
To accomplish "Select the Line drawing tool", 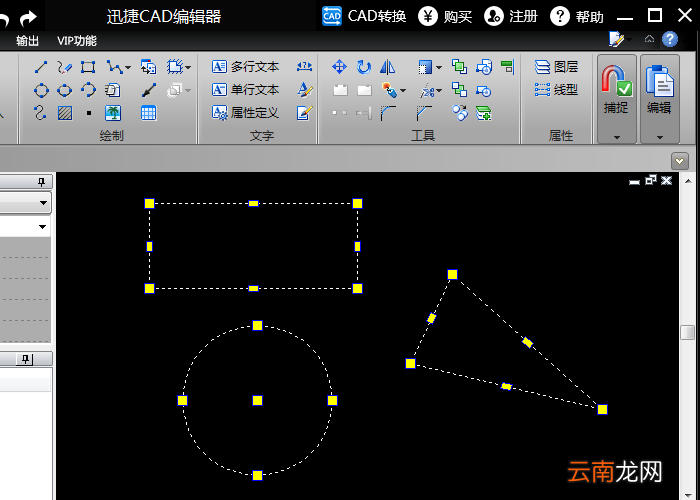I will tap(41, 67).
